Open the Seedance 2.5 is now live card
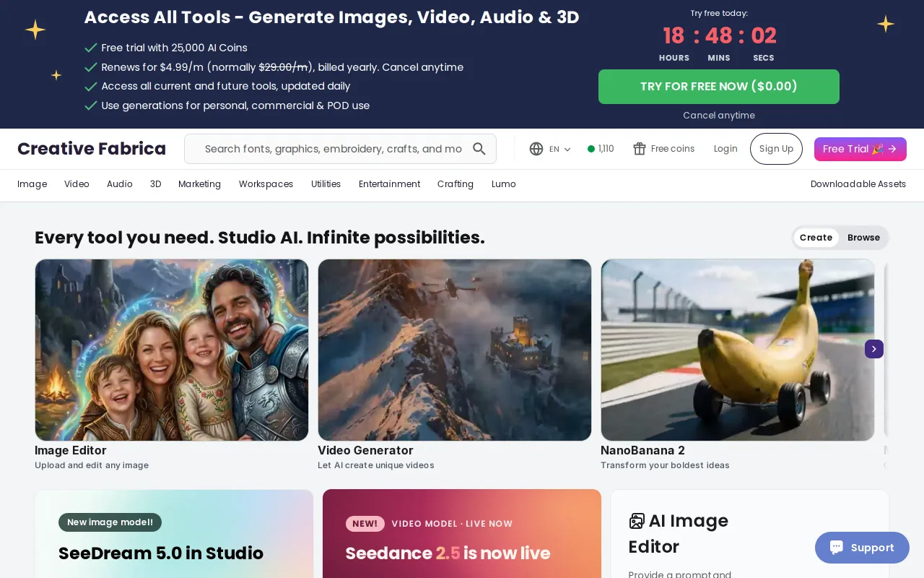 point(462,534)
